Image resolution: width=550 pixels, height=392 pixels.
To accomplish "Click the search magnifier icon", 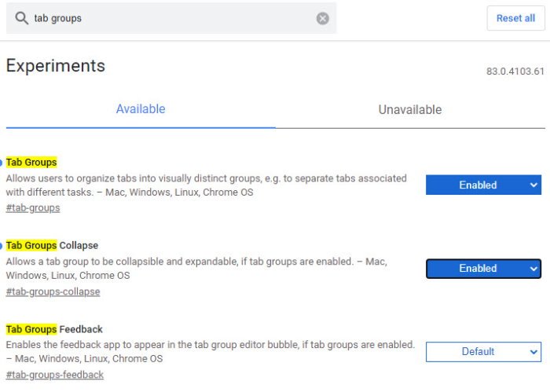I will point(21,18).
